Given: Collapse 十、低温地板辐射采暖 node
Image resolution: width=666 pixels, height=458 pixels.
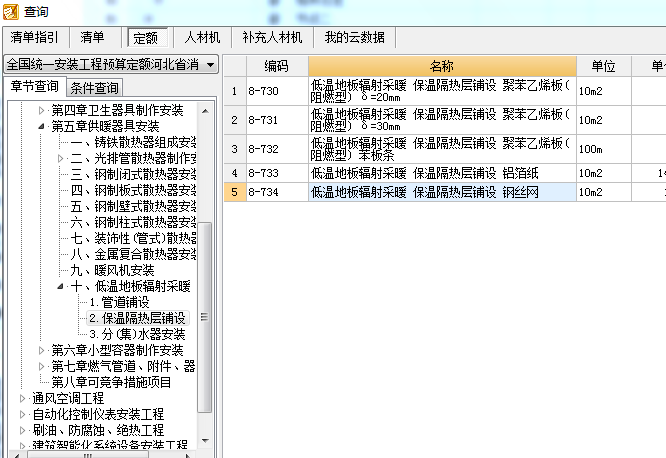Looking at the screenshot, I should [60, 286].
